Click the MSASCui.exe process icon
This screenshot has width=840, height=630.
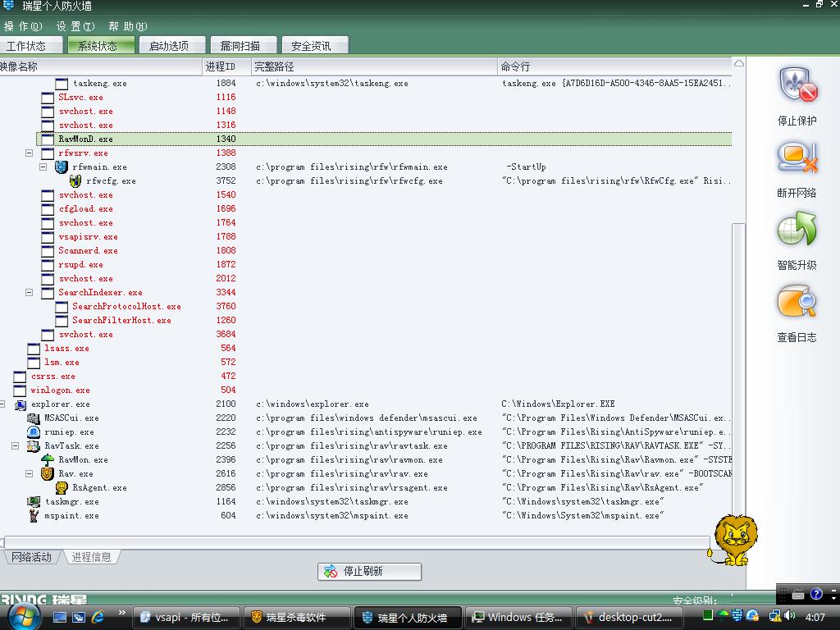pos(34,418)
